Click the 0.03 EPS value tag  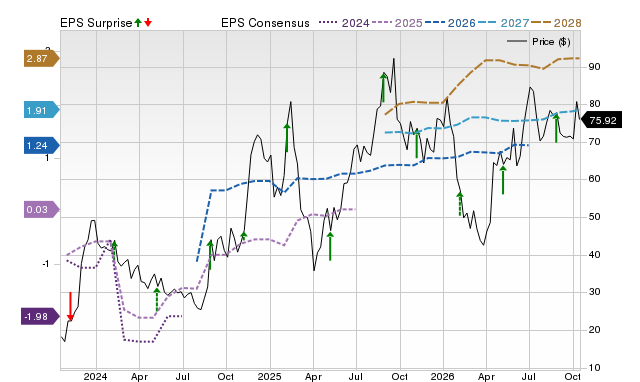[42, 210]
